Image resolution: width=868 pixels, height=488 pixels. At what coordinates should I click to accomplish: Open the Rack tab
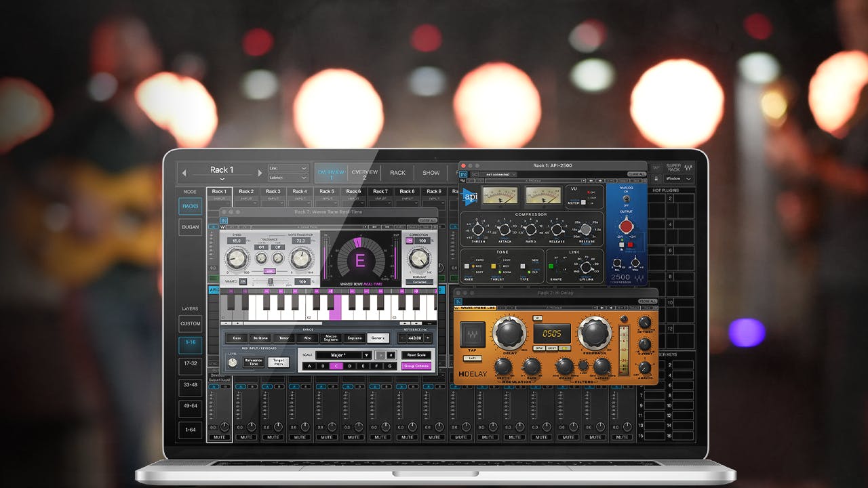coord(397,173)
